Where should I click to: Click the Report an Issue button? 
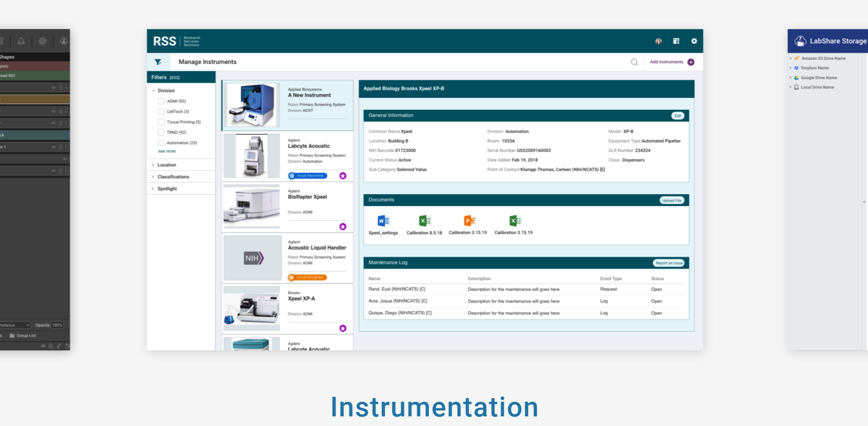tap(669, 263)
